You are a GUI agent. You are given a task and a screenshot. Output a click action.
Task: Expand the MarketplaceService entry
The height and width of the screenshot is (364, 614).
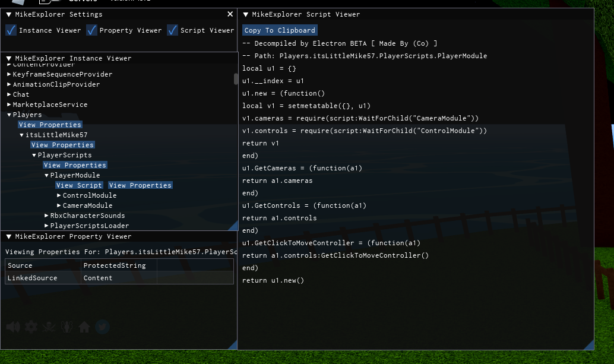[9, 104]
